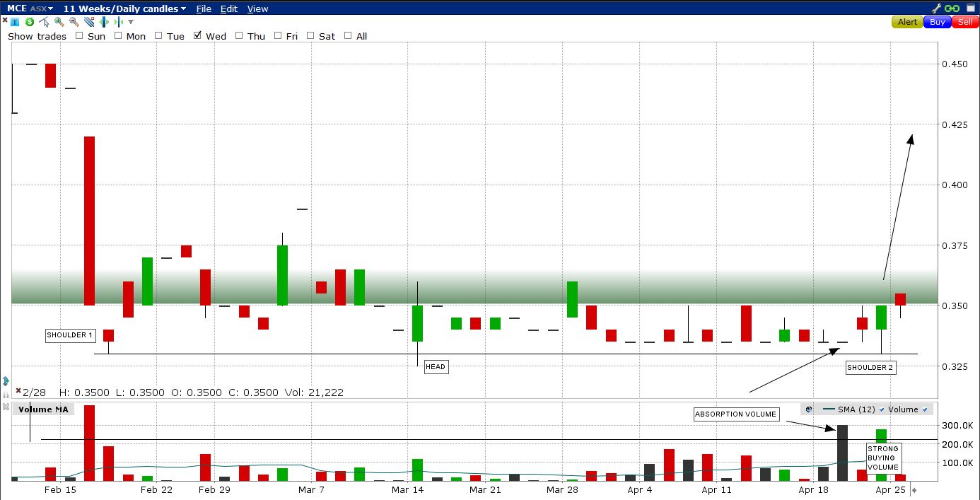Screen dimensions: 980x500
Task: Click the Volume MA panel label
Action: coord(43,409)
